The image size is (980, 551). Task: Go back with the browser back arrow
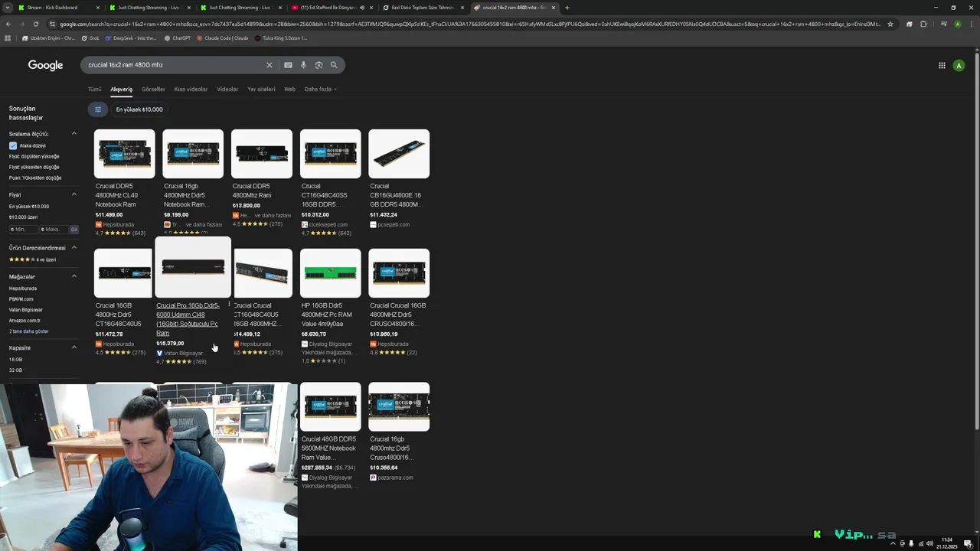pos(8,24)
